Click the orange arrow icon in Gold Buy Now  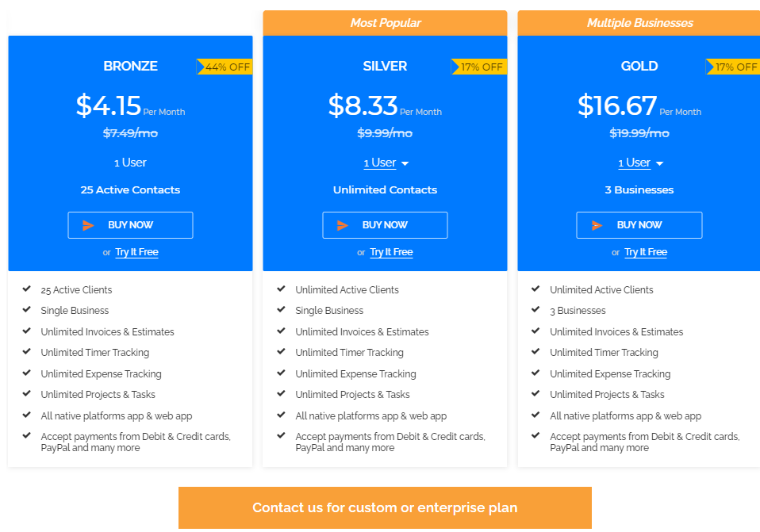[x=597, y=225]
